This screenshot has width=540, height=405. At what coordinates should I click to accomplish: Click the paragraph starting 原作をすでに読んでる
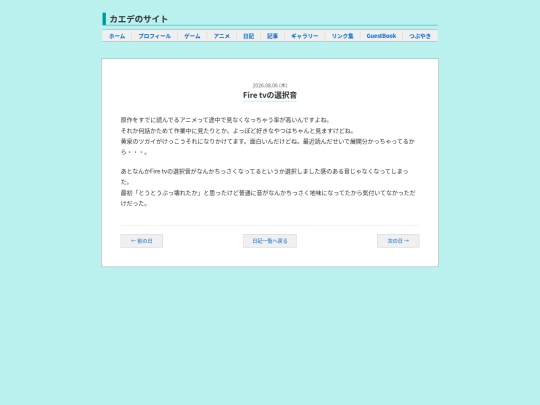pyautogui.click(x=225, y=120)
